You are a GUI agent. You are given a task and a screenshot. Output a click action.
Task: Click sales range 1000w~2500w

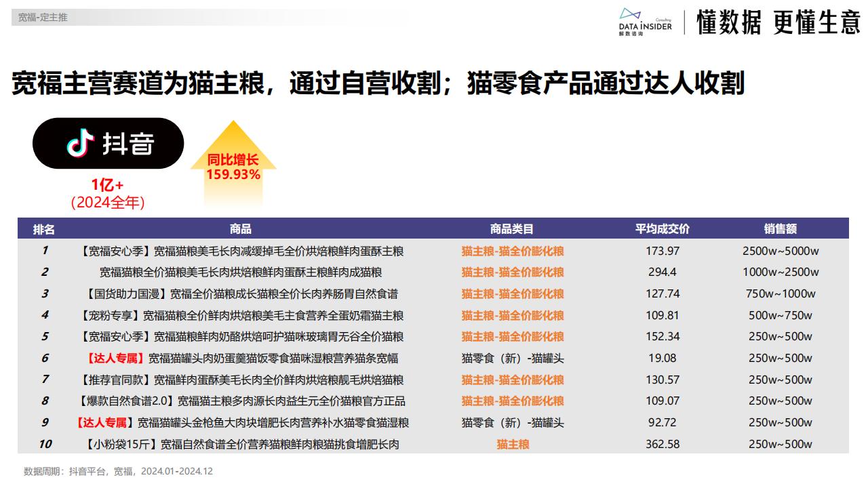point(781,272)
